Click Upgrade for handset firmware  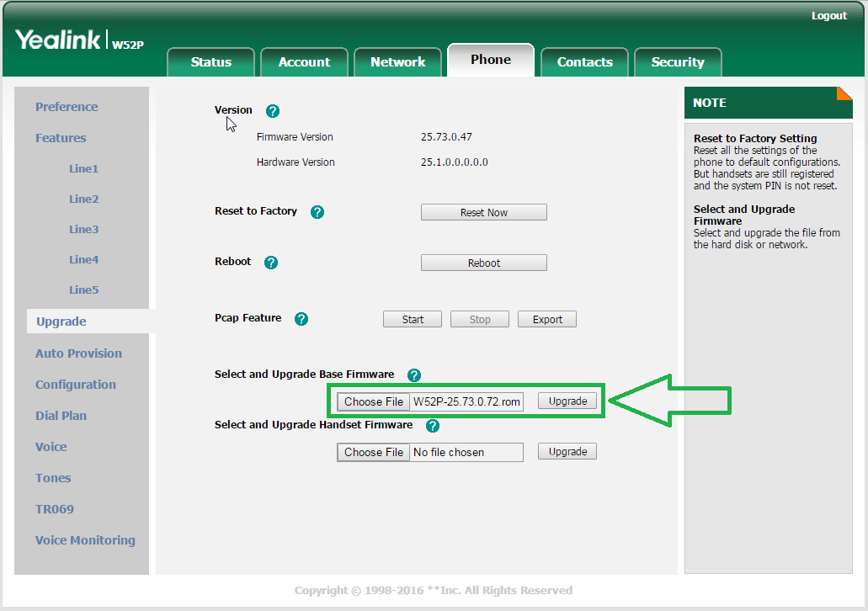pyautogui.click(x=567, y=452)
